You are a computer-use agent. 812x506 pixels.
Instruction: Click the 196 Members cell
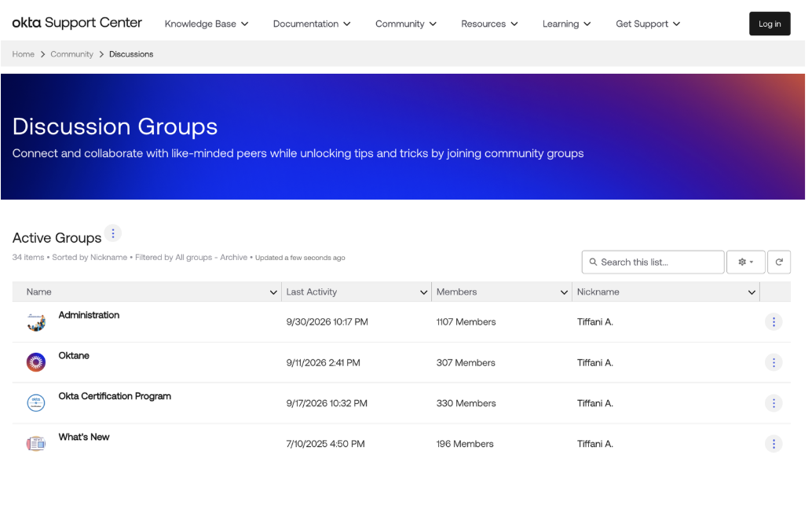click(465, 444)
